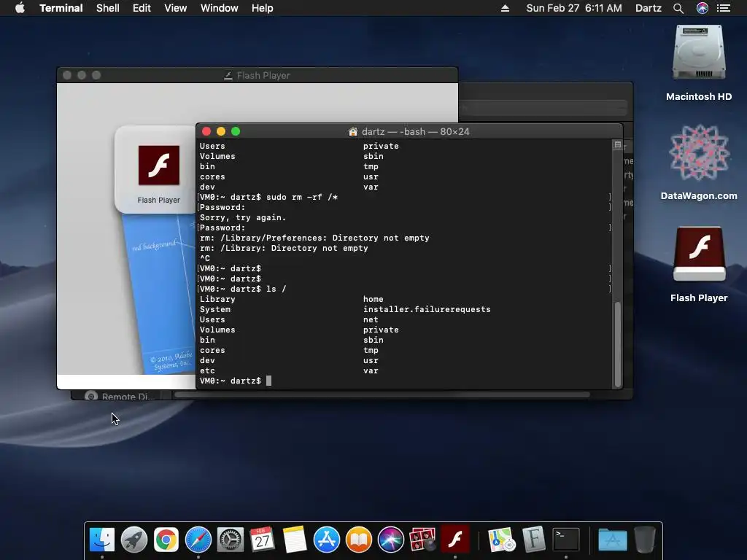Close the Terminal window with red button
This screenshot has height=560, width=747.
coord(206,131)
